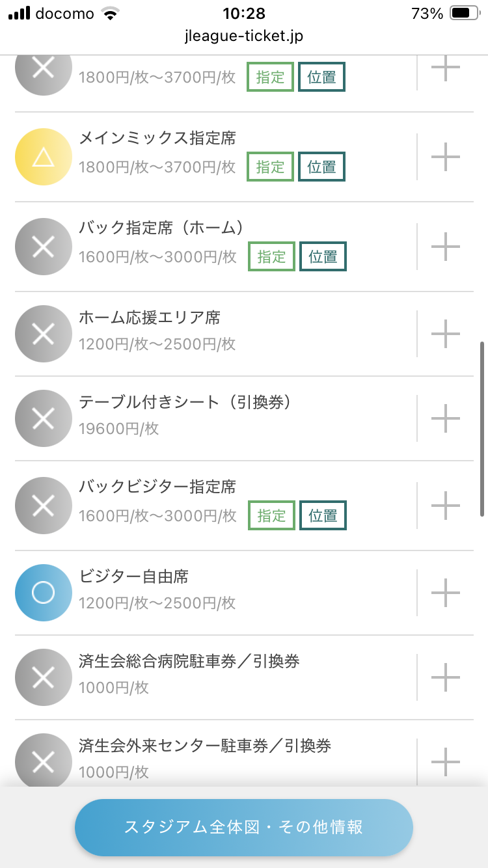This screenshot has height=868, width=488.
Task: Tap yellow triangle icon for メインミックス指定席
Action: click(43, 157)
